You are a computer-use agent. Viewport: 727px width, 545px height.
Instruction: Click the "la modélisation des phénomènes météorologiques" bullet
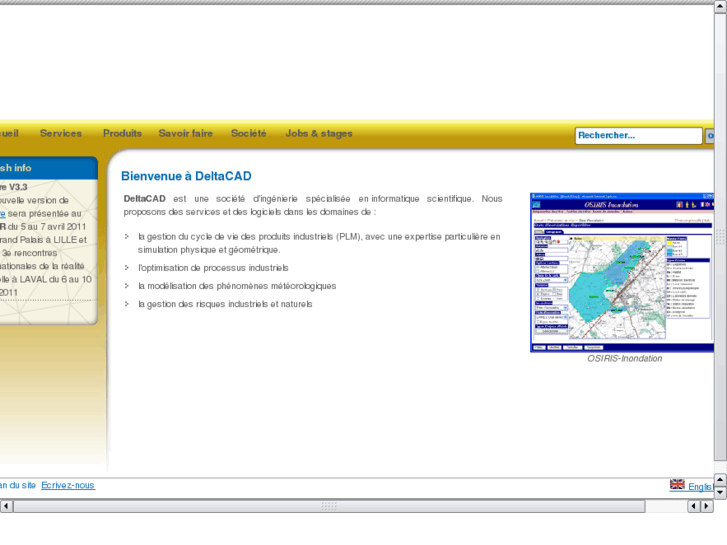(237, 286)
